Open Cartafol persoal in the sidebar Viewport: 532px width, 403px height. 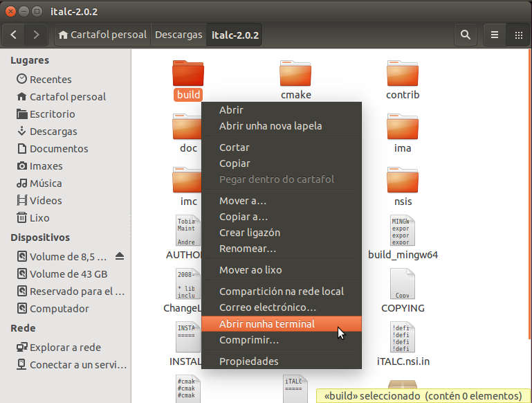tap(61, 97)
